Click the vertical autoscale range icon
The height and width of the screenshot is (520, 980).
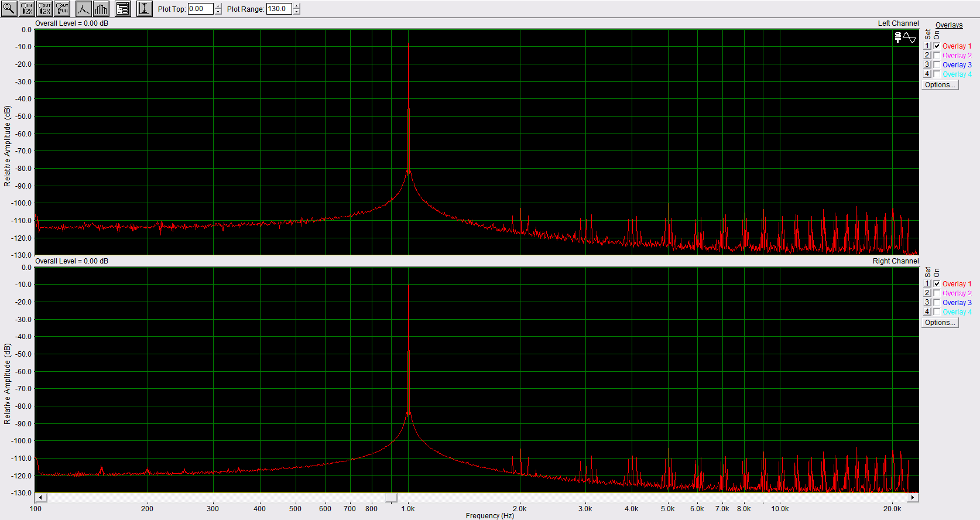pos(144,9)
